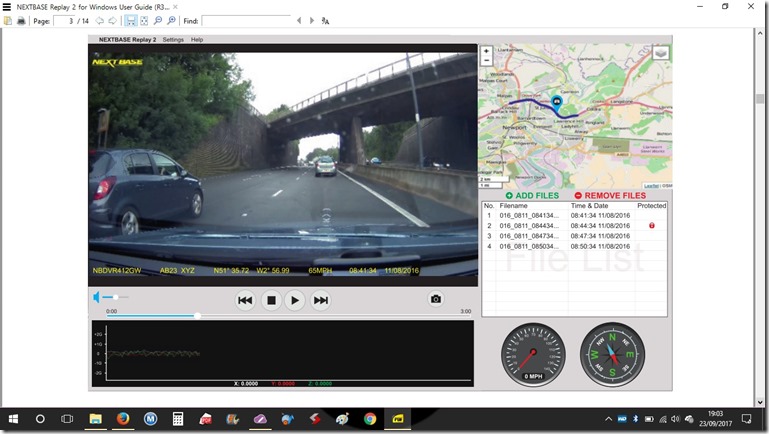This screenshot has height=434, width=769.
Task: Open the hamburger menu in PDF viewer
Action: point(6,7)
